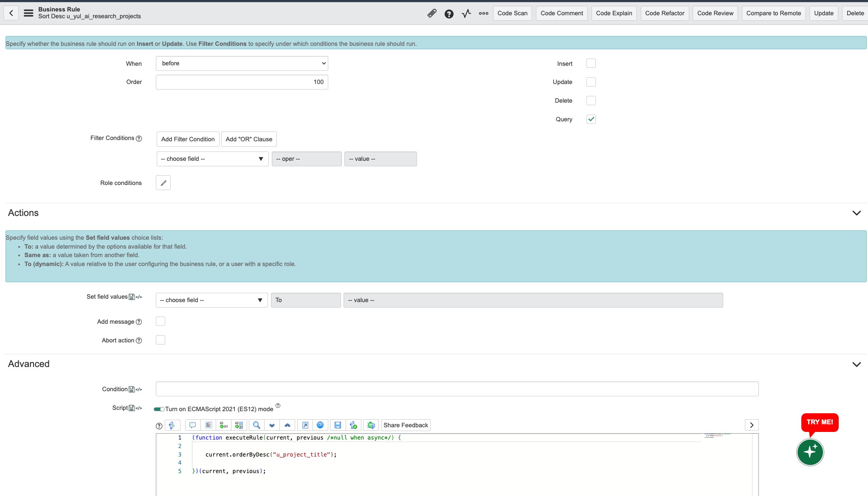Toggle syntax highlighting in script toolbar
Screen dimensions: 868x496
(172, 425)
